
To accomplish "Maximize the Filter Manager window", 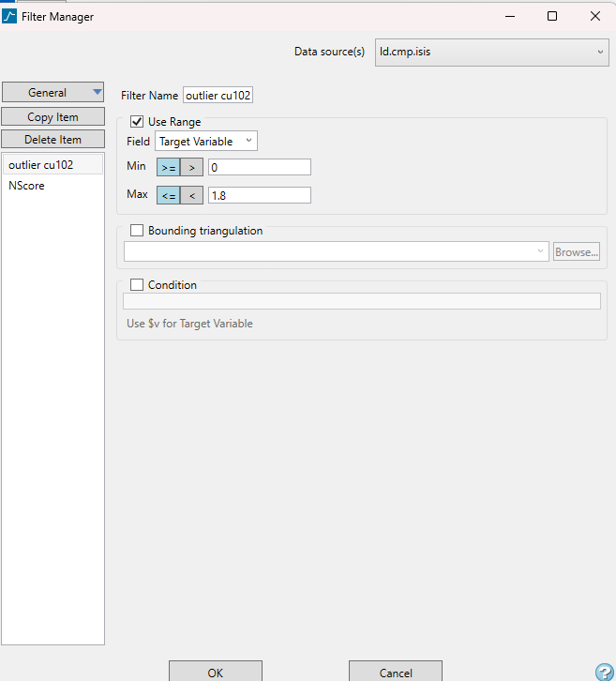I will tap(552, 17).
